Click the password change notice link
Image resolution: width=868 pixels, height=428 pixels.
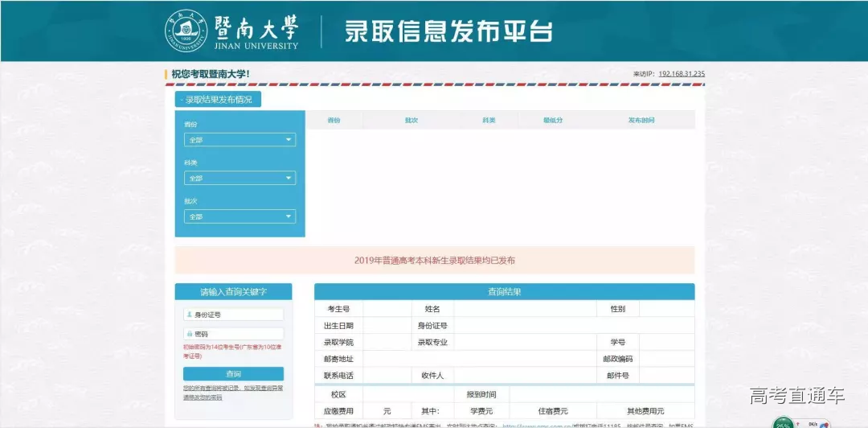coord(232,392)
